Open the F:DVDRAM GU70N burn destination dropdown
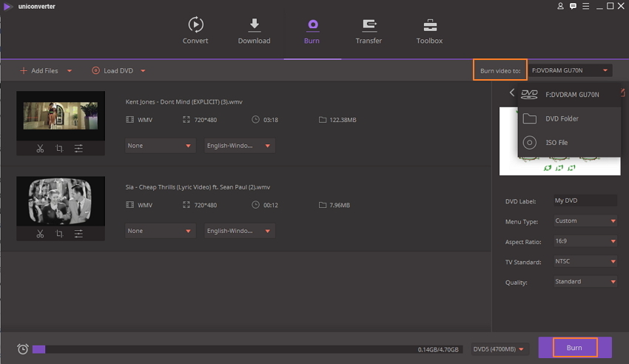Viewport: 629px width, 364px height. (x=570, y=70)
